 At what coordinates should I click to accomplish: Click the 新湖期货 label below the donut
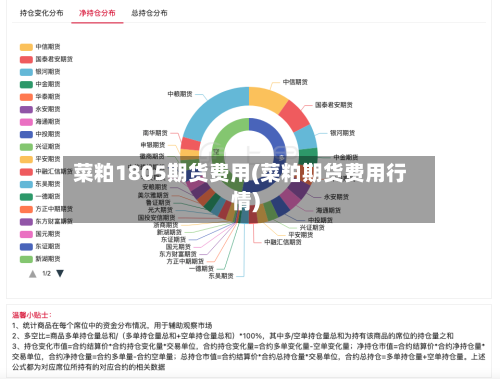(x=169, y=232)
